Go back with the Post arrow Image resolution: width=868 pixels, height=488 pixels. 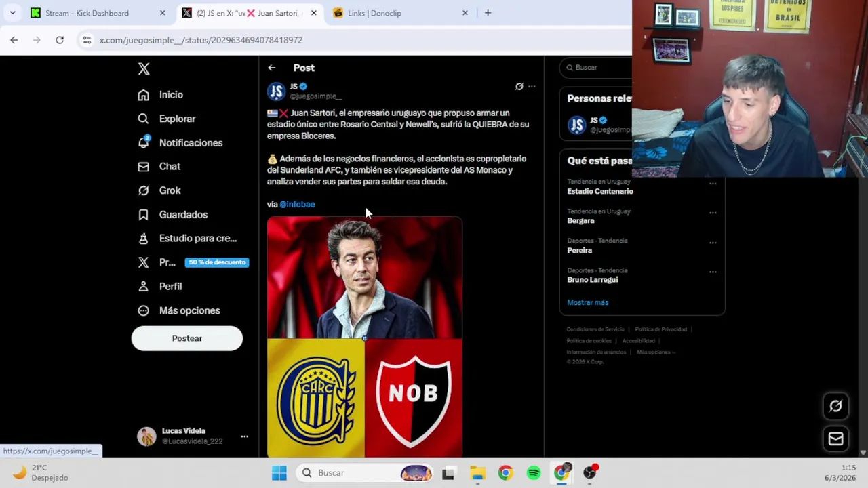(271, 68)
